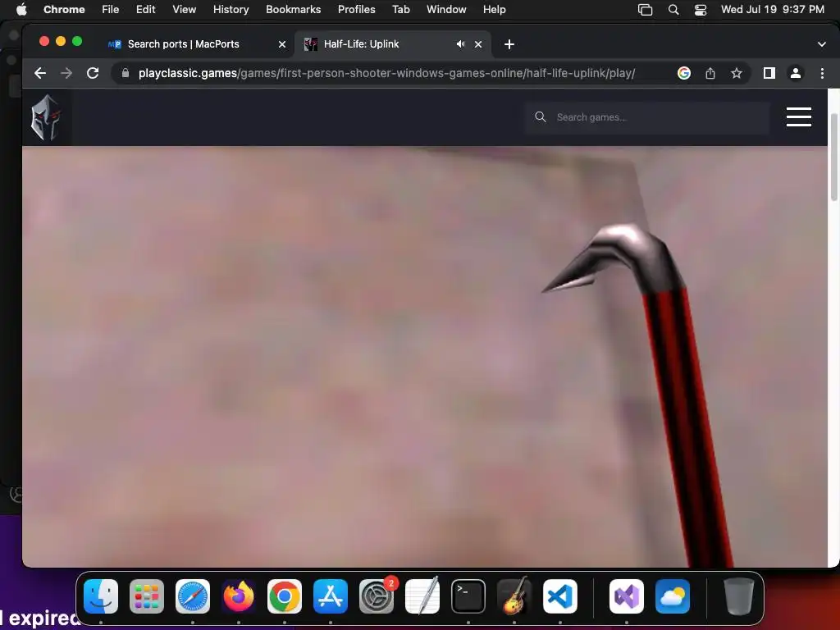The image size is (840, 630).
Task: Click the Google icon in address bar
Action: click(683, 73)
